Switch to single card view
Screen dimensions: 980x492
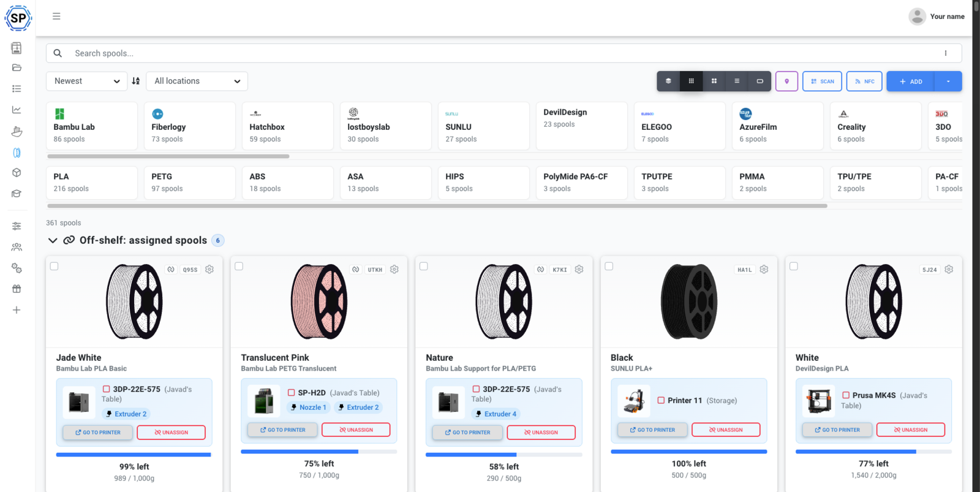[x=759, y=81]
